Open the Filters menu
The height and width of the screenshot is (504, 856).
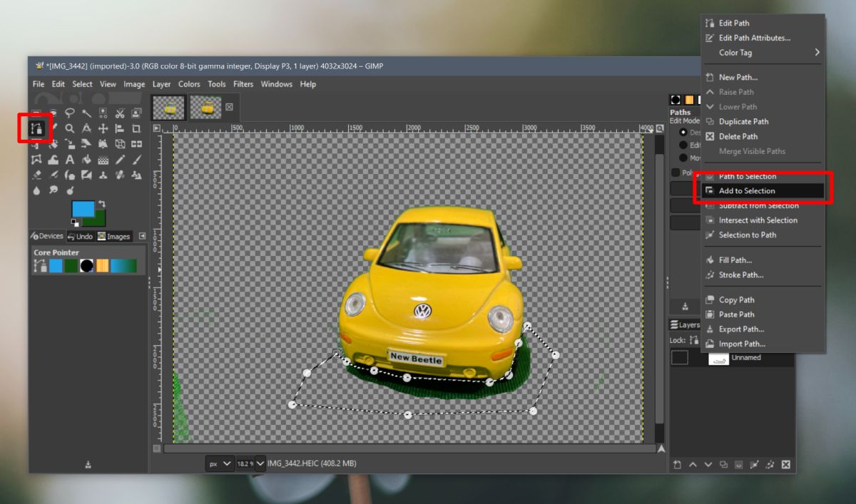click(243, 83)
